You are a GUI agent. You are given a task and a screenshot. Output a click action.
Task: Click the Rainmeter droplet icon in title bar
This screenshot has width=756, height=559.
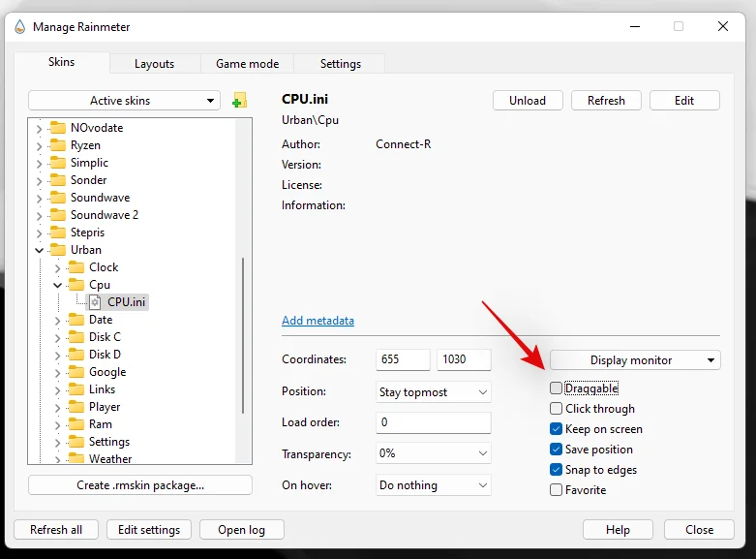tap(19, 26)
